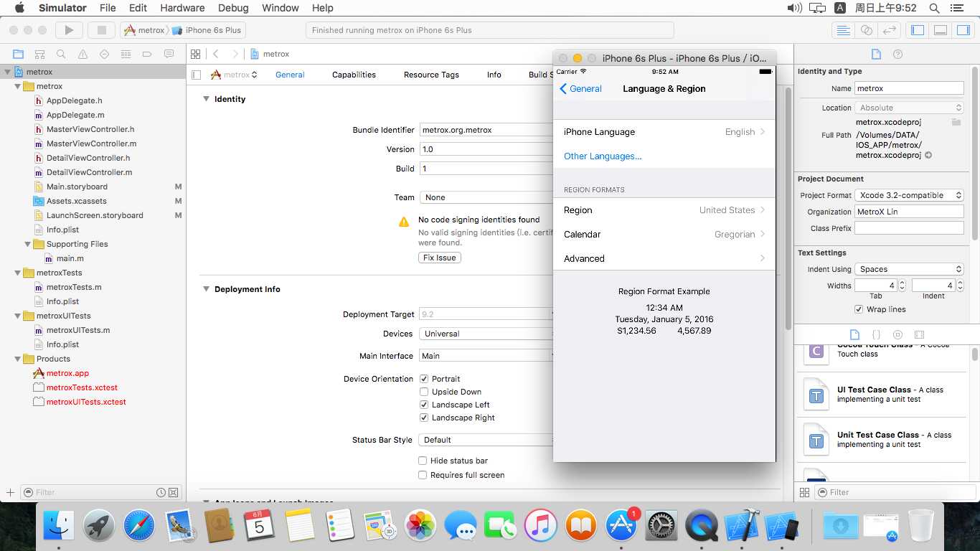Switch to the Version editor icon
Image resolution: width=980 pixels, height=551 pixels.
889,30
